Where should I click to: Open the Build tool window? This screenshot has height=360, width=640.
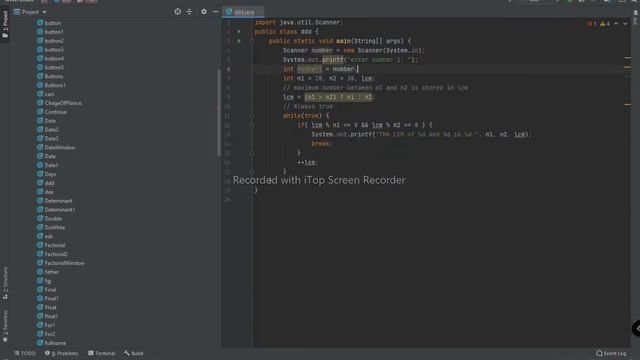coord(134,353)
